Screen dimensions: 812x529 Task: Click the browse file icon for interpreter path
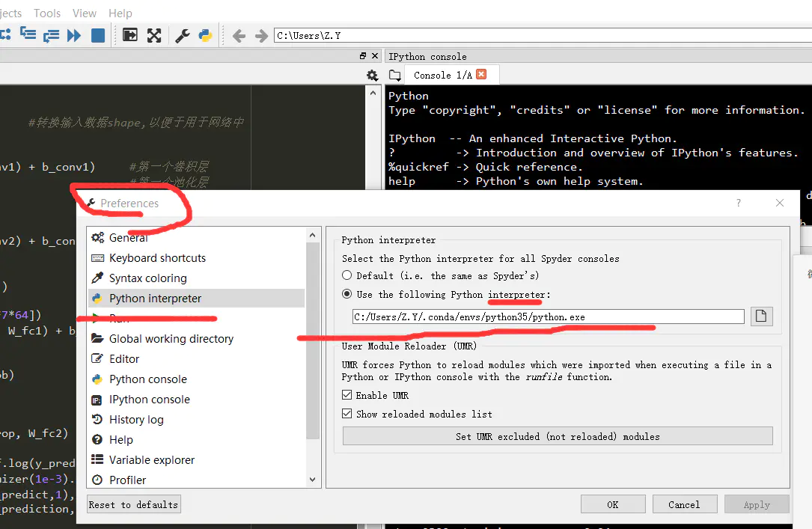(760, 316)
